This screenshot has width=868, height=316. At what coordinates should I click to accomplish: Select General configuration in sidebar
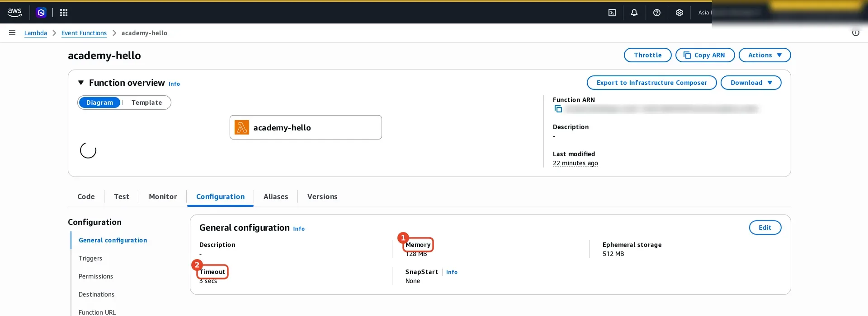click(113, 240)
